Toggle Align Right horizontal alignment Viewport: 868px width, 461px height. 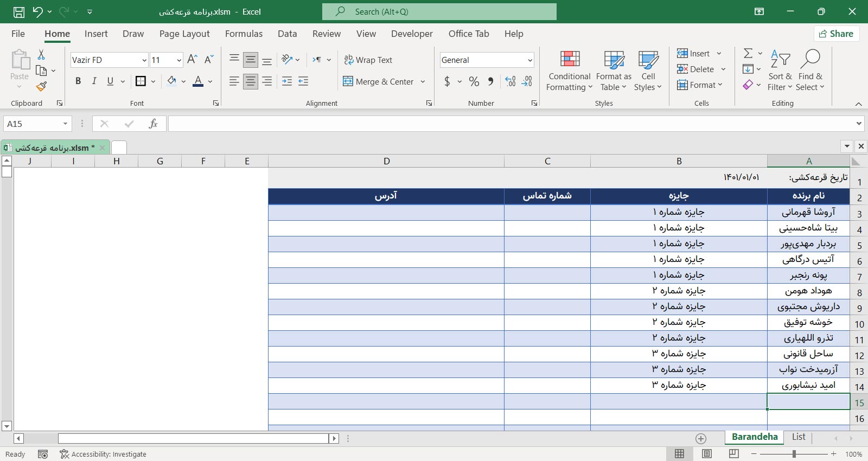pos(267,81)
